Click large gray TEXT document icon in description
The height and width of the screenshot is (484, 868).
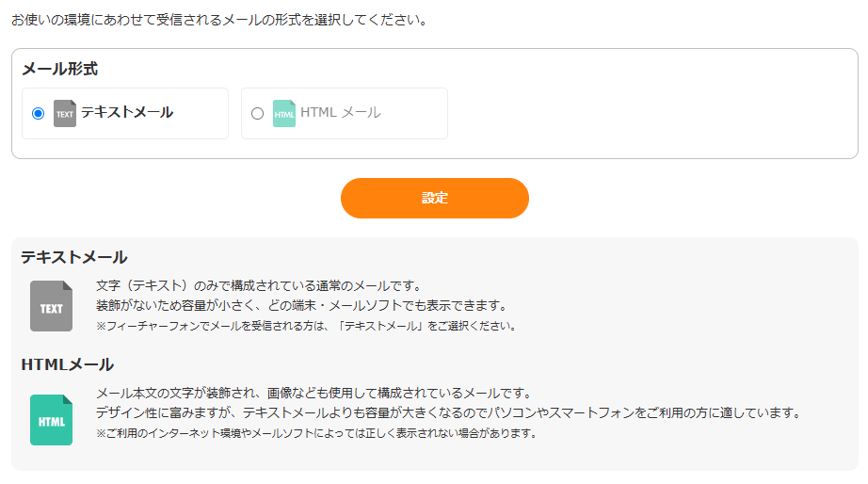[51, 306]
